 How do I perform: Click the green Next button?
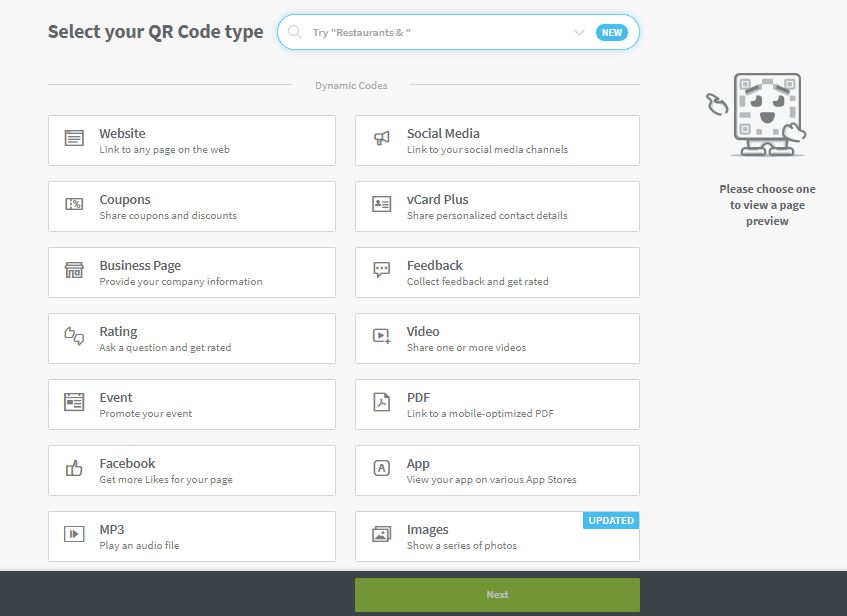pyautogui.click(x=497, y=594)
